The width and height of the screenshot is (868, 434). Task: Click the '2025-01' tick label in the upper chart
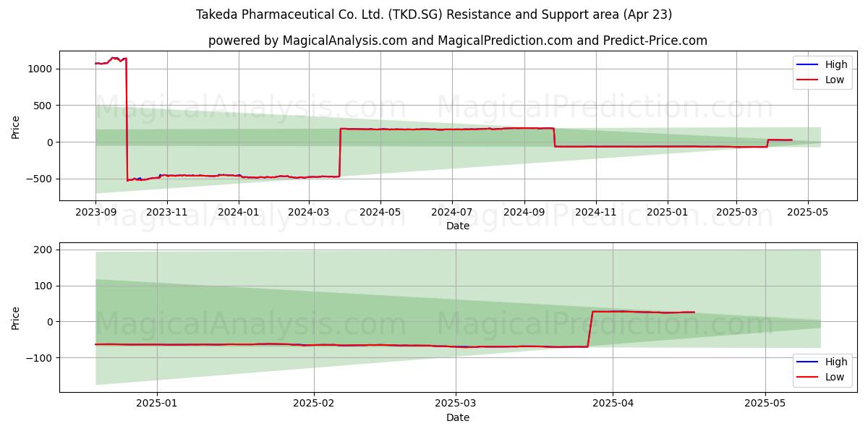pyautogui.click(x=668, y=211)
